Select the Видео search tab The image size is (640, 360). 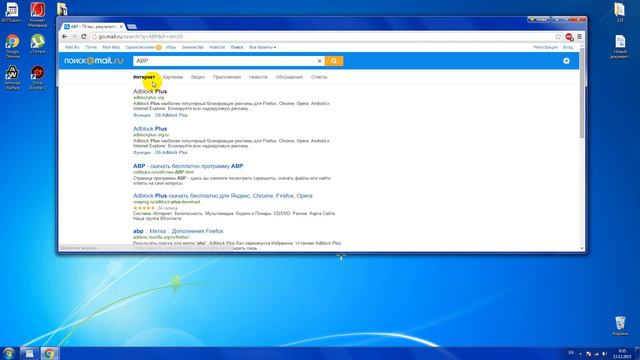(x=198, y=77)
